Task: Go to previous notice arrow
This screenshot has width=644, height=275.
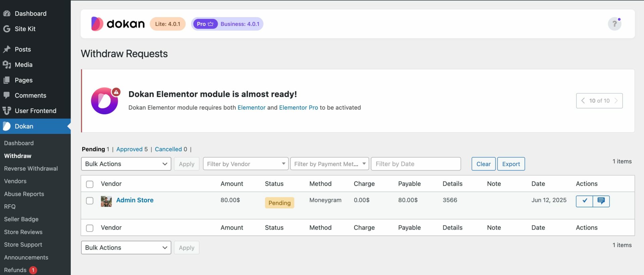Action: click(583, 100)
